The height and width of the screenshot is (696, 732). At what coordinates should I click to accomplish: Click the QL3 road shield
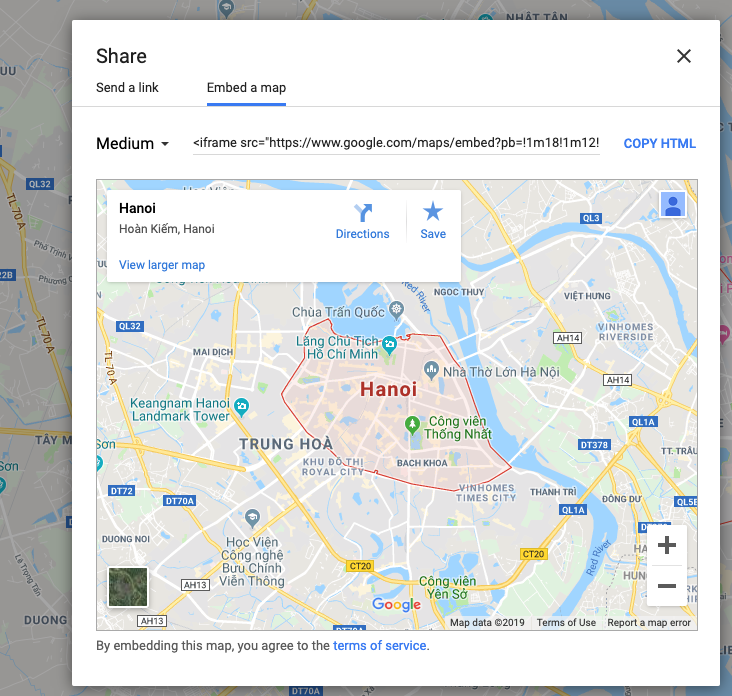591,218
